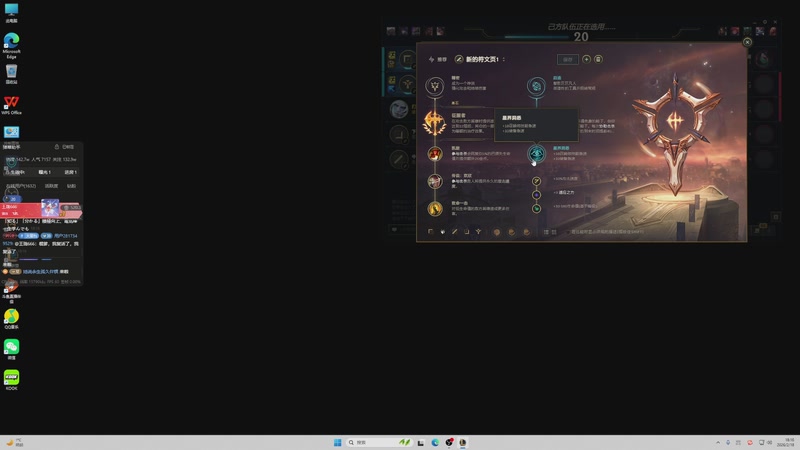Viewport: 800px width, 450px height.
Task: Click the first rune page entry in champion select panel
Action: click(398, 59)
